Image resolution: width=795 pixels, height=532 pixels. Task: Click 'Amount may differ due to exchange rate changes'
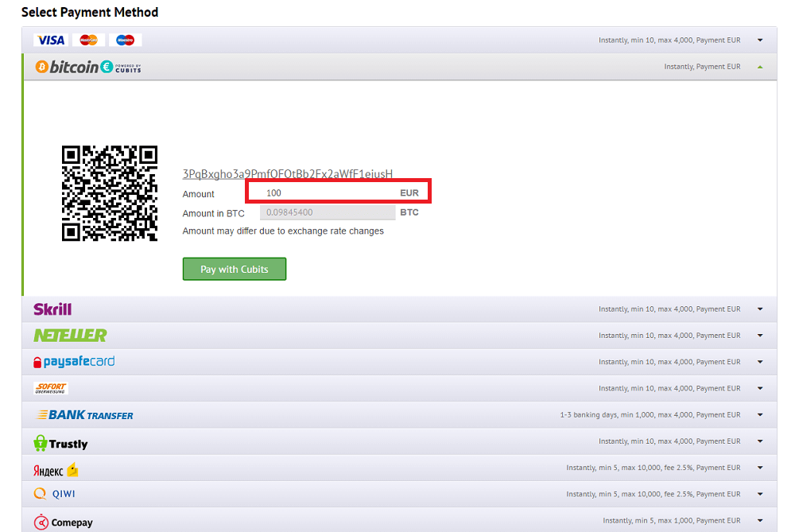(283, 231)
